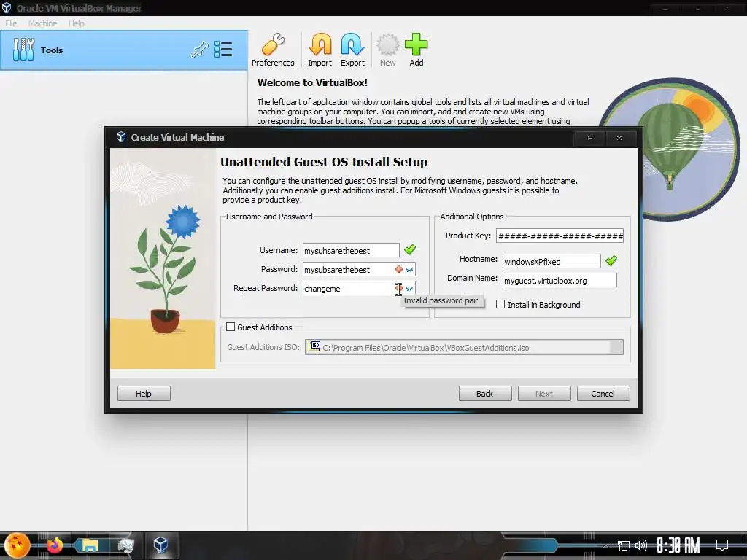The height and width of the screenshot is (560, 747).
Task: Click the Export appliance icon
Action: (352, 50)
